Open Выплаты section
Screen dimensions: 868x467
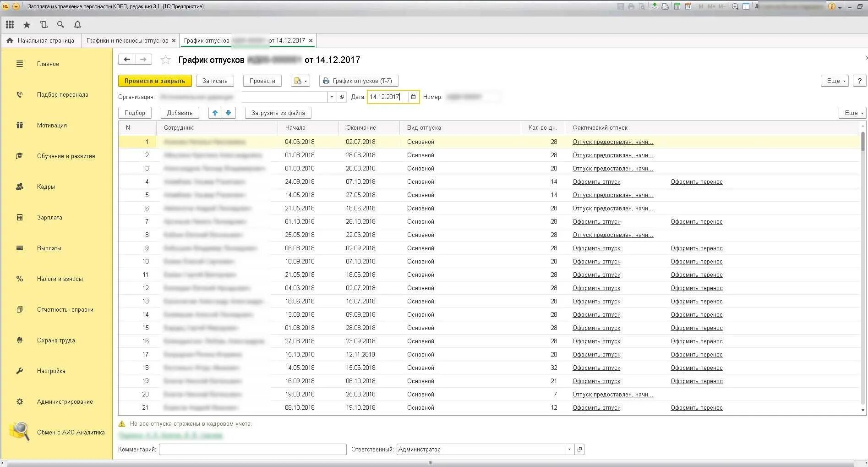coord(49,248)
